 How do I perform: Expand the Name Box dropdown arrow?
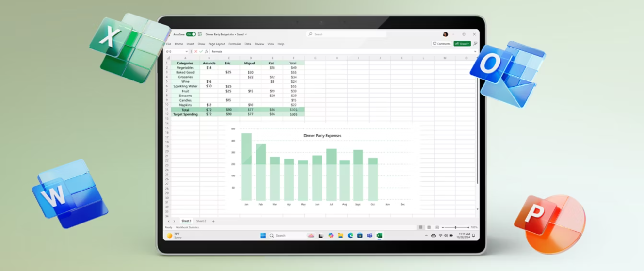coord(186,51)
